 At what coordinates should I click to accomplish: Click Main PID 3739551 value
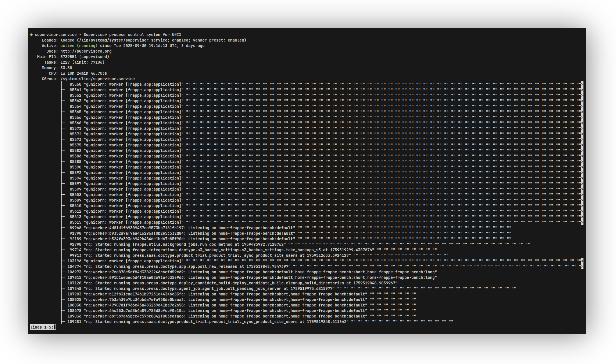pos(68,57)
